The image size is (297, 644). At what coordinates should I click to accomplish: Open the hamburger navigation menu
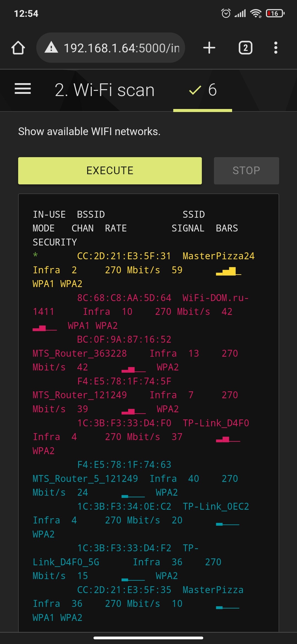click(23, 89)
